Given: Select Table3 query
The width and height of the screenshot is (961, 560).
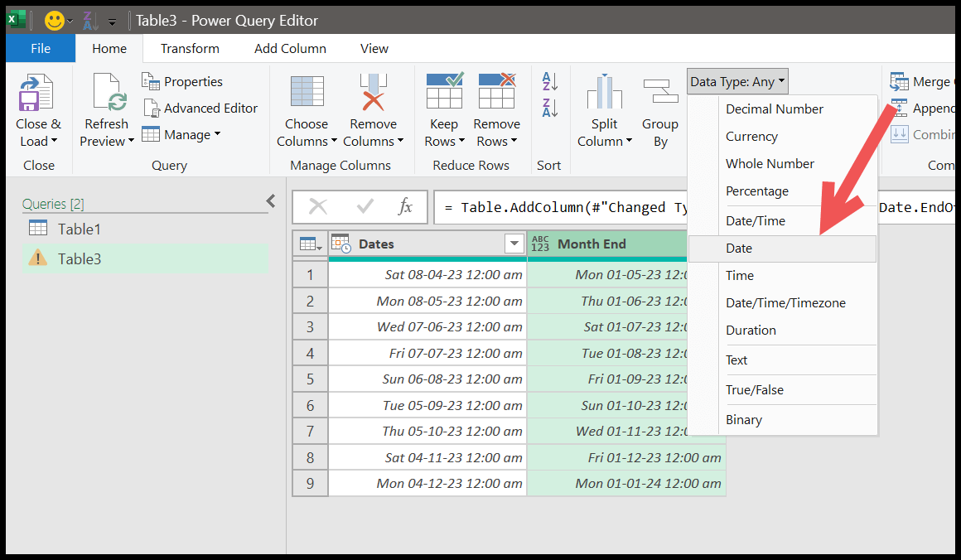Looking at the screenshot, I should (x=145, y=258).
